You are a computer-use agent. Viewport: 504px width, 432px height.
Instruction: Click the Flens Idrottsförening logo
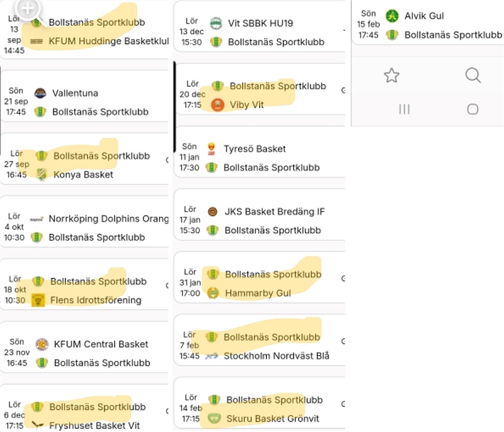point(38,300)
